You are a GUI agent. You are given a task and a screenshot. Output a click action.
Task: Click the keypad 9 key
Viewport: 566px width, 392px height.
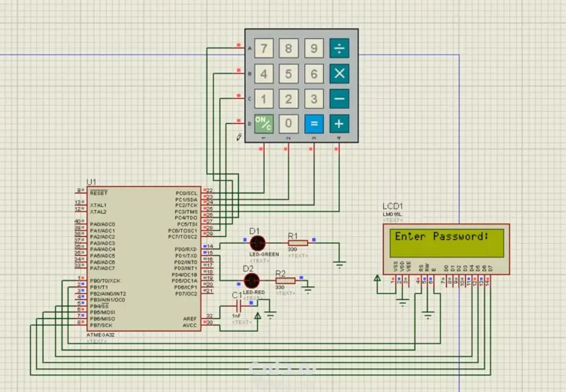tap(314, 48)
